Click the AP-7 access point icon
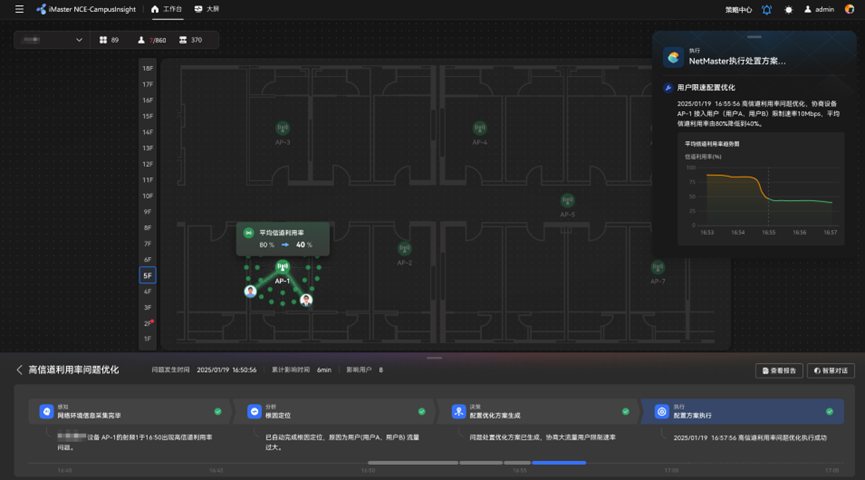This screenshot has width=865, height=480. click(658, 268)
